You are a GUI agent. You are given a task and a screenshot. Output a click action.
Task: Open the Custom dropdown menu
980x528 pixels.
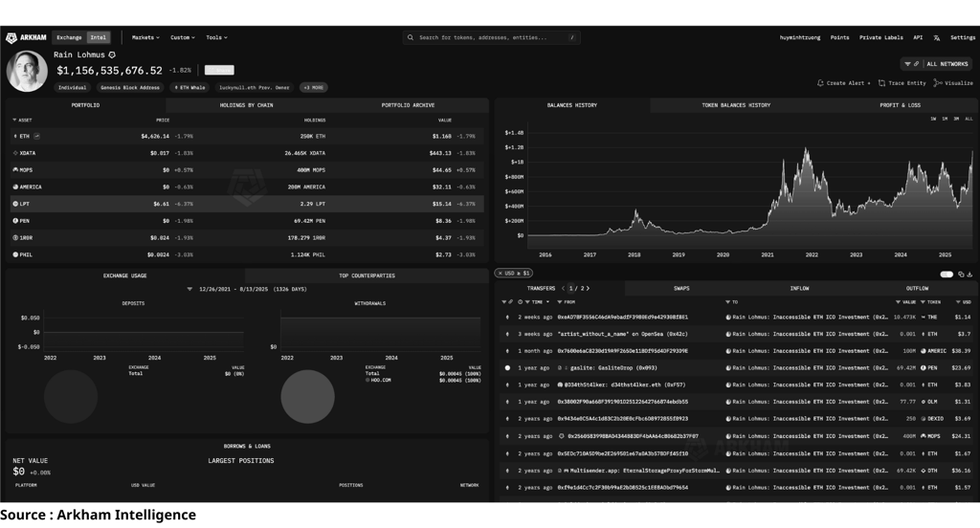pos(183,37)
